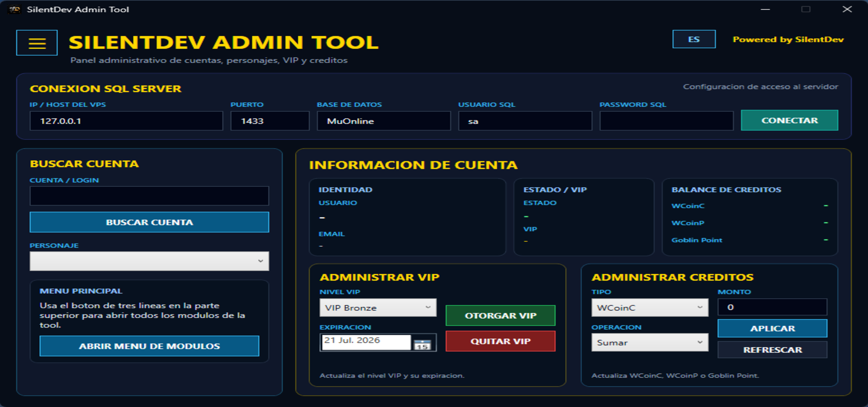This screenshot has width=868, height=407.
Task: Expand the PERSONAJE dropdown
Action: coord(149,261)
